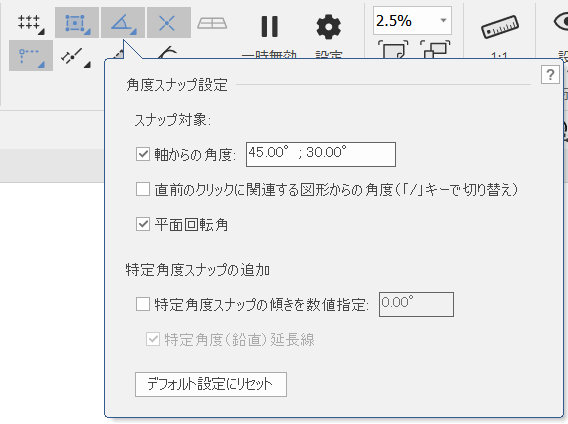Viewport: 568px width, 424px height.
Task: Open the ? help button
Action: pos(550,75)
